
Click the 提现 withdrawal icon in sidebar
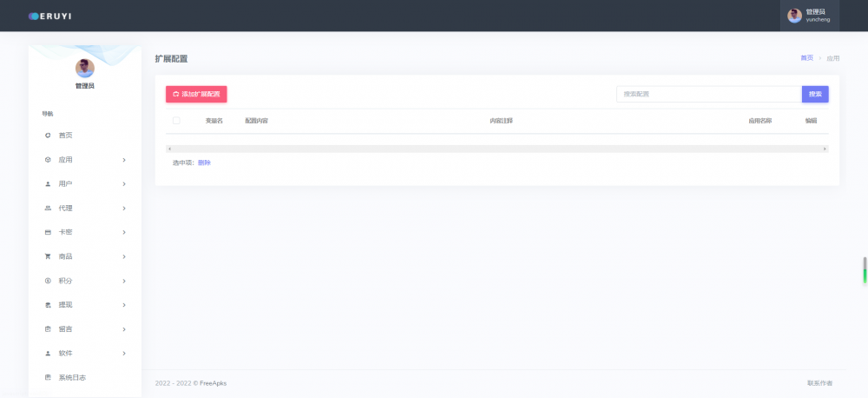pos(48,305)
